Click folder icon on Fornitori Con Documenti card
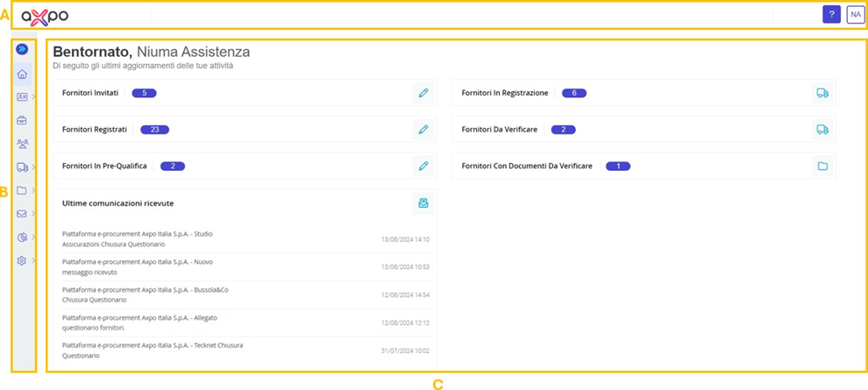868x390 pixels. click(x=822, y=166)
